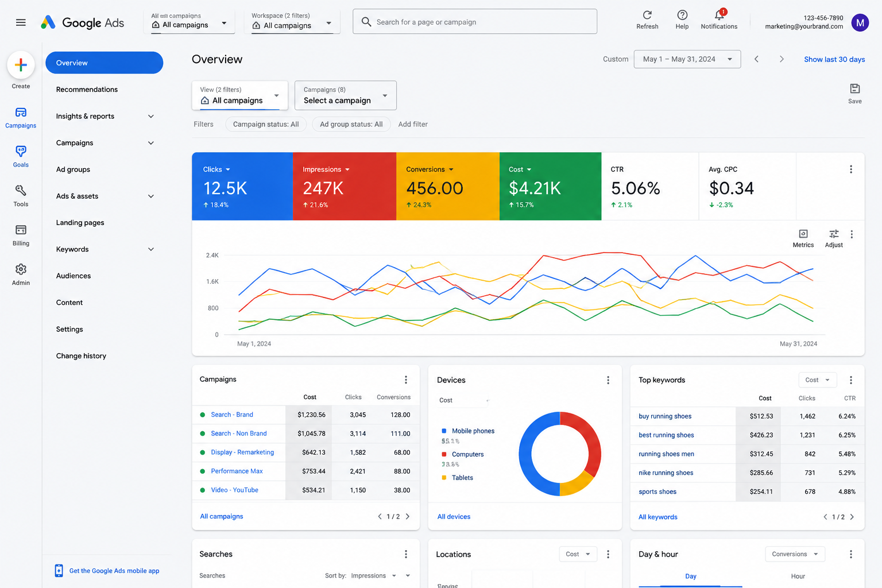Viewport: 882px width, 588px height.
Task: Open the chart Metrics icon
Action: pos(803,234)
